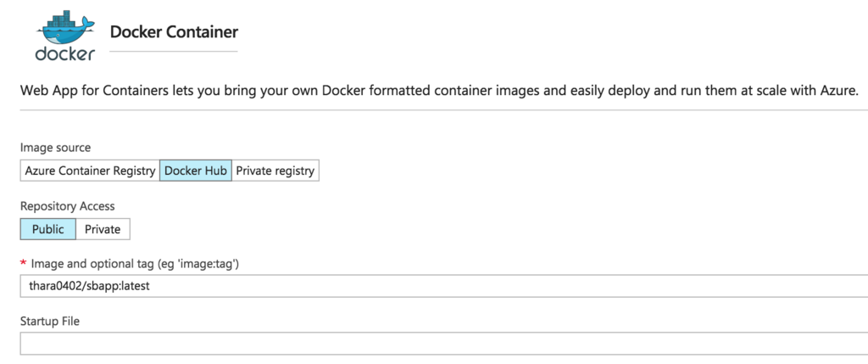Switch image source to Private registry

[275, 171]
